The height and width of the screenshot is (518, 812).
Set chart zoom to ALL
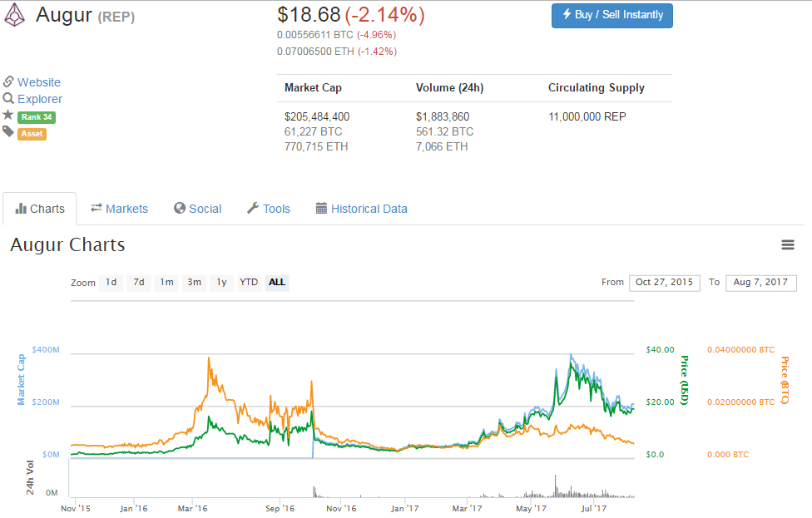tap(277, 283)
